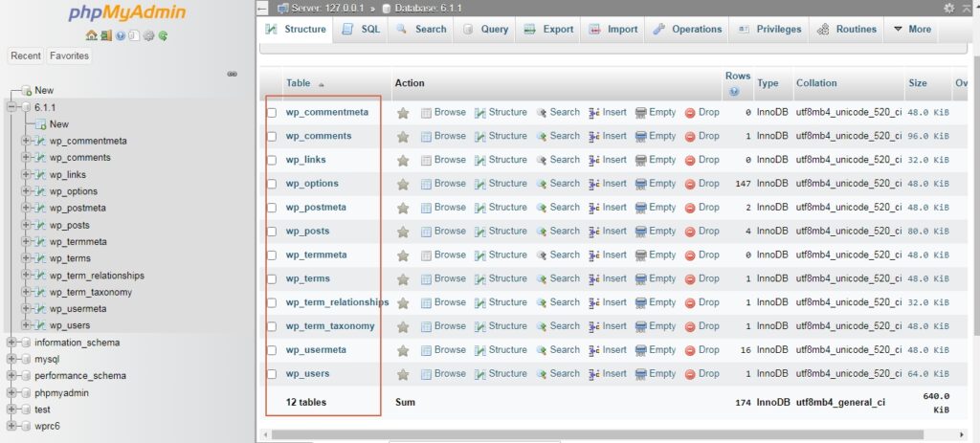Click favorite star for wp_commentmeta

click(x=403, y=113)
